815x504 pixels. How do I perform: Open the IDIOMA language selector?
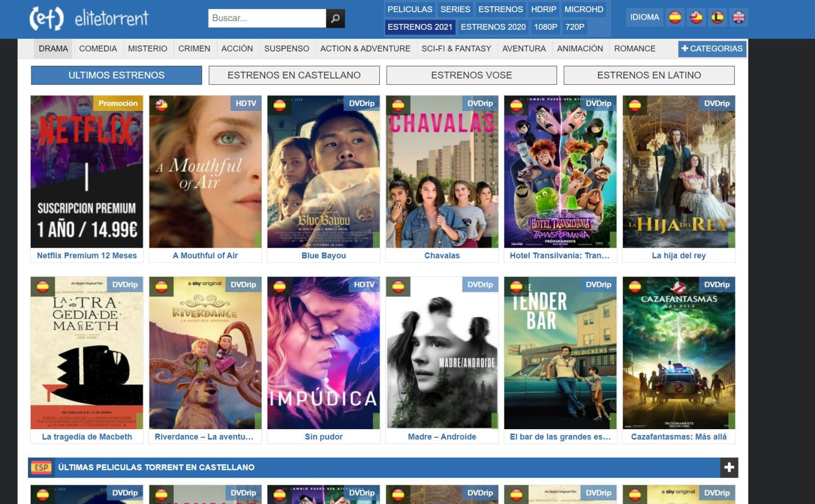coord(644,18)
